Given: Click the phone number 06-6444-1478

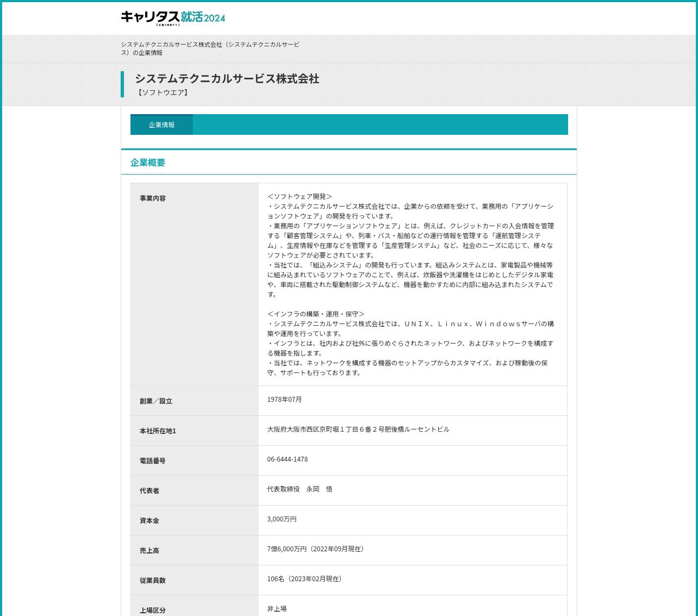Looking at the screenshot, I should click(x=288, y=459).
